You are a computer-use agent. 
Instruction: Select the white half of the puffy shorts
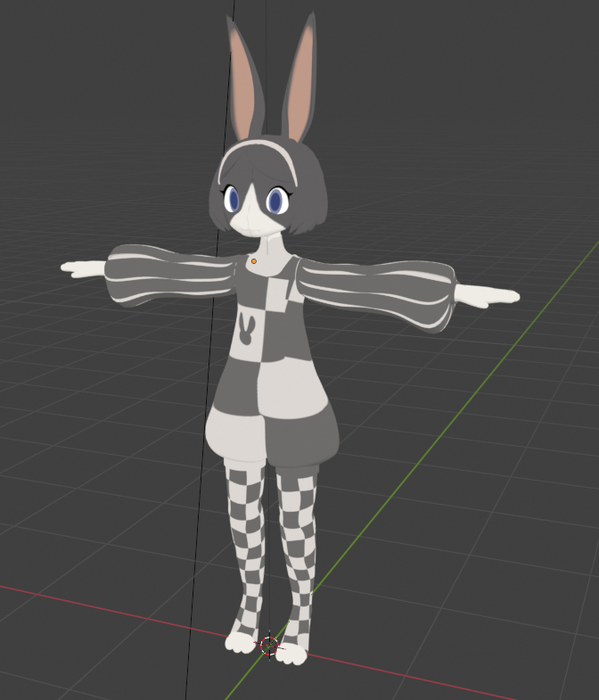236,428
